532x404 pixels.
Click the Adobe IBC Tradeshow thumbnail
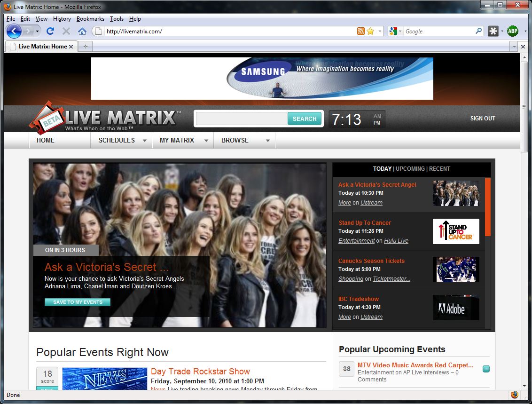tap(456, 308)
